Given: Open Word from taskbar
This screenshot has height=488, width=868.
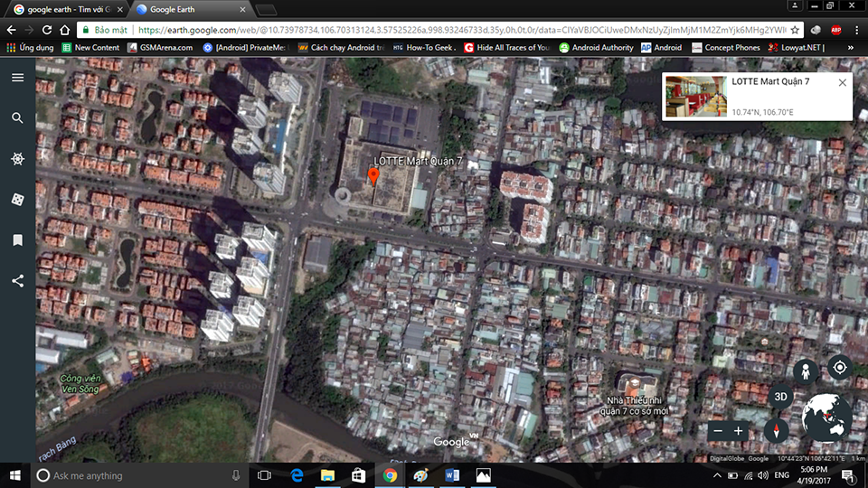Looking at the screenshot, I should tap(452, 475).
